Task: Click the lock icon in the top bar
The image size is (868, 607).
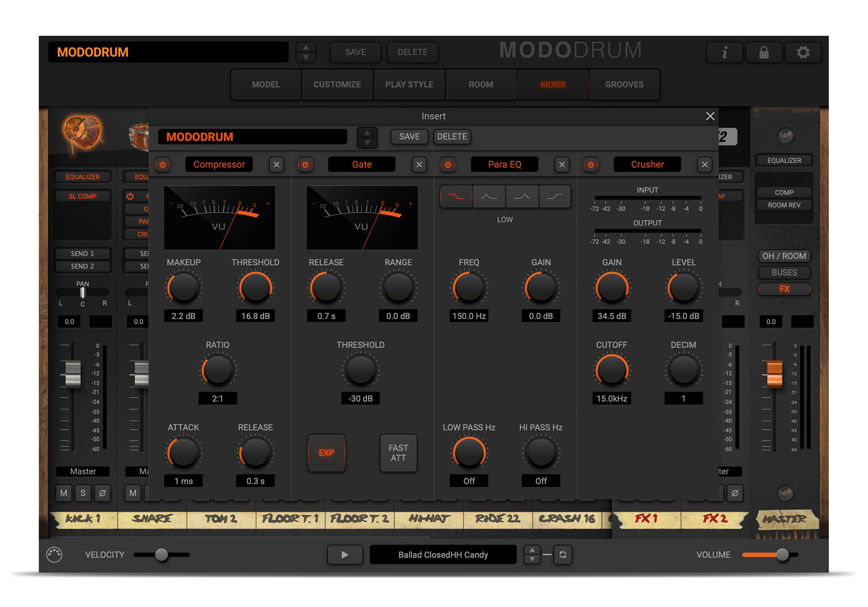Action: (764, 53)
